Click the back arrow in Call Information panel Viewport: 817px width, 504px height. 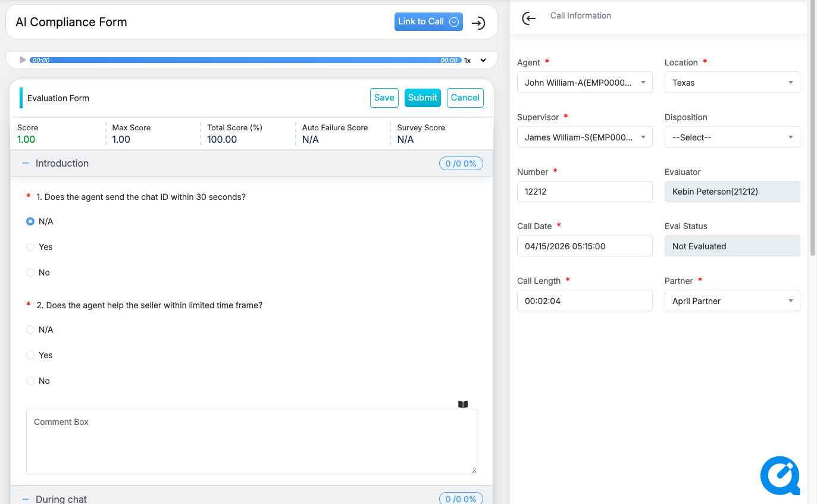tap(528, 18)
